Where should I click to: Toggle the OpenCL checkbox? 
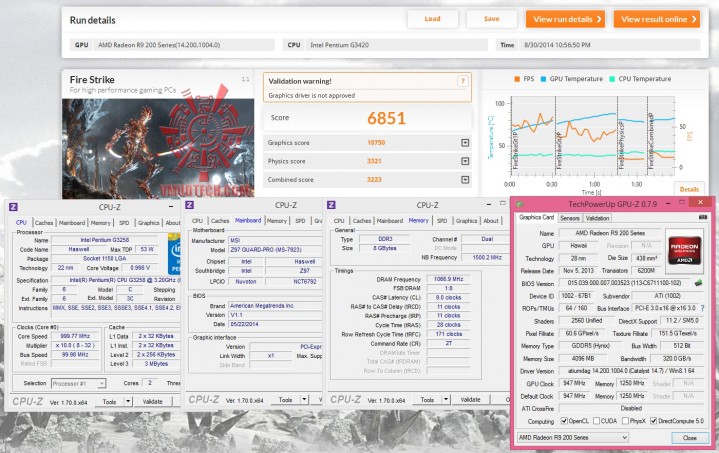[564, 421]
